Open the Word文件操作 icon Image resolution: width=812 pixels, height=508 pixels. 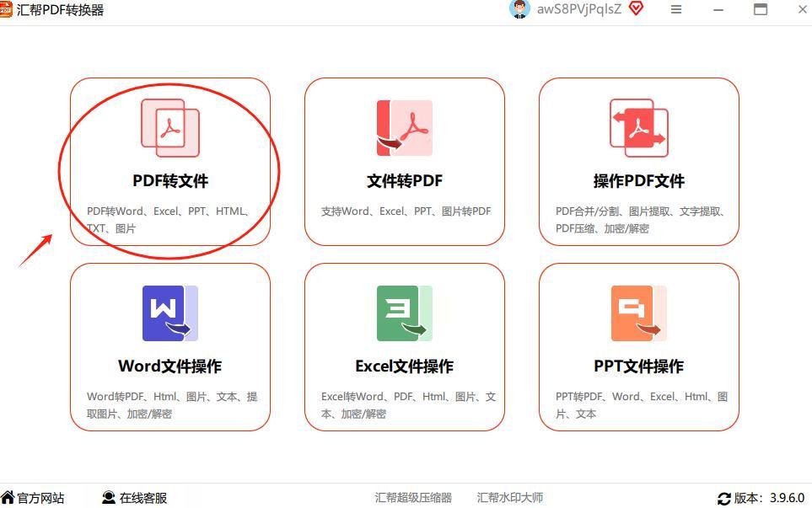point(169,313)
